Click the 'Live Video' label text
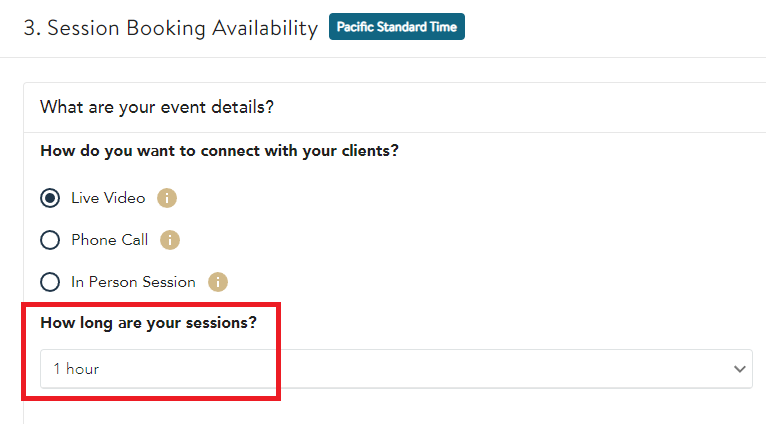 [108, 198]
